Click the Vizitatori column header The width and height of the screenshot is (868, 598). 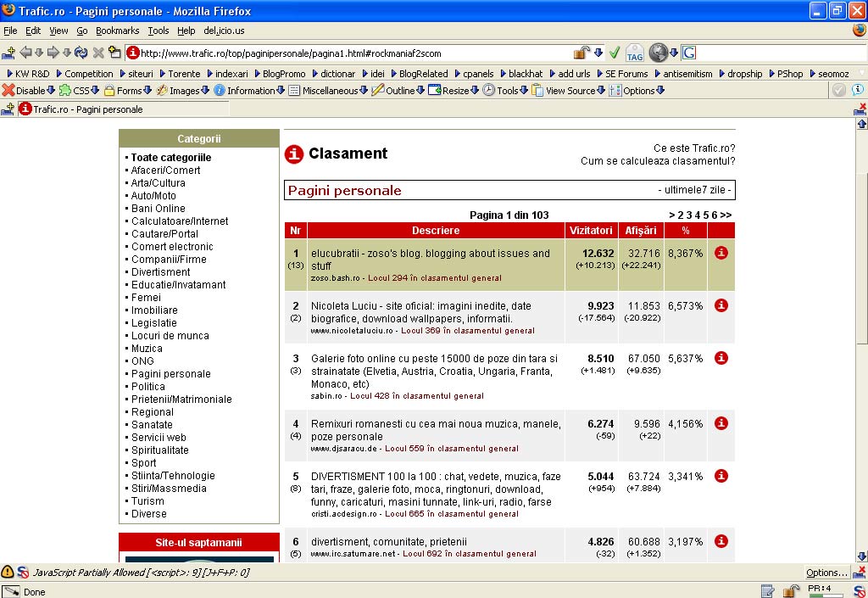pos(591,231)
